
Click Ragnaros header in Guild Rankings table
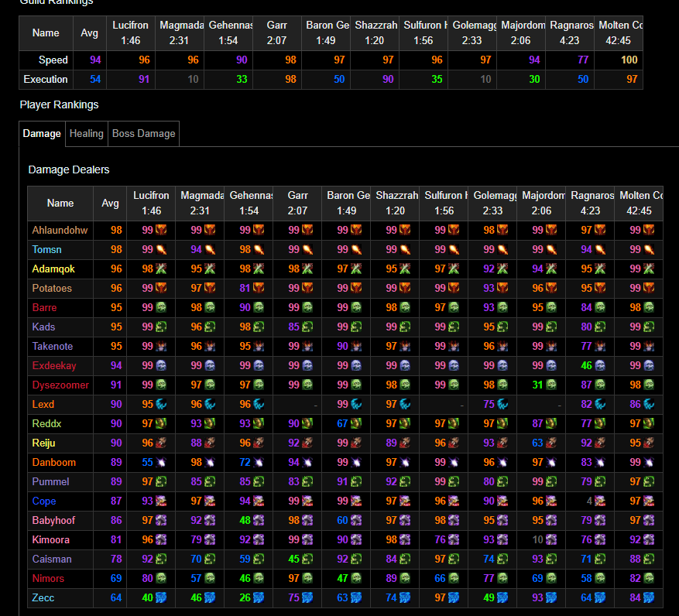pyautogui.click(x=569, y=33)
